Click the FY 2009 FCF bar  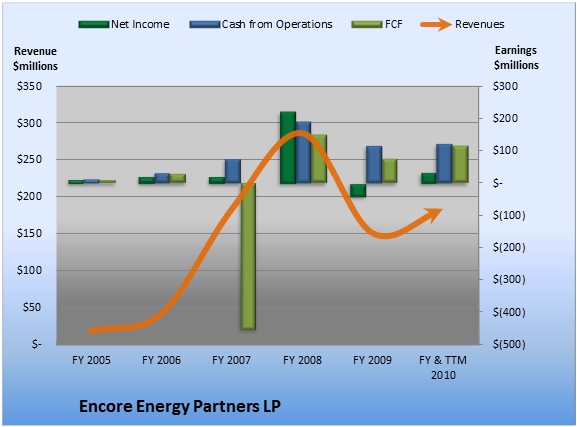point(389,171)
